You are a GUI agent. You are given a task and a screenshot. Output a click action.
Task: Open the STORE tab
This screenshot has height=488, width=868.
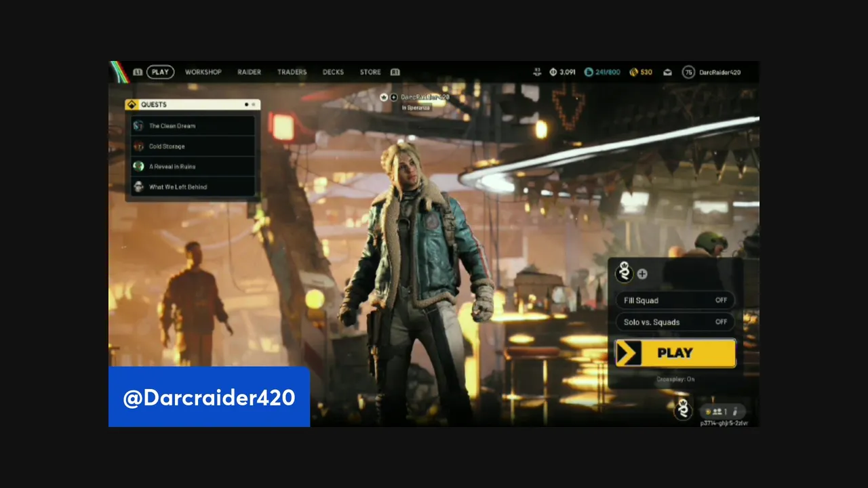(x=370, y=72)
